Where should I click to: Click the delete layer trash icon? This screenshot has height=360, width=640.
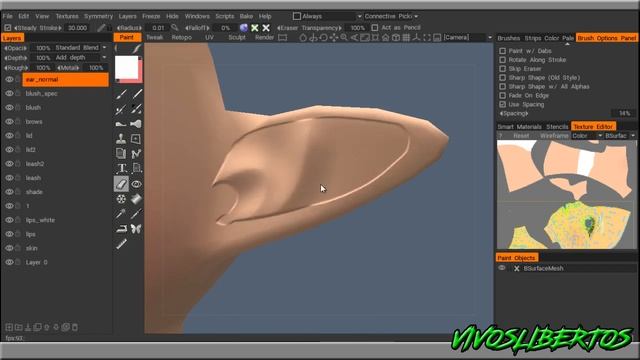75,327
